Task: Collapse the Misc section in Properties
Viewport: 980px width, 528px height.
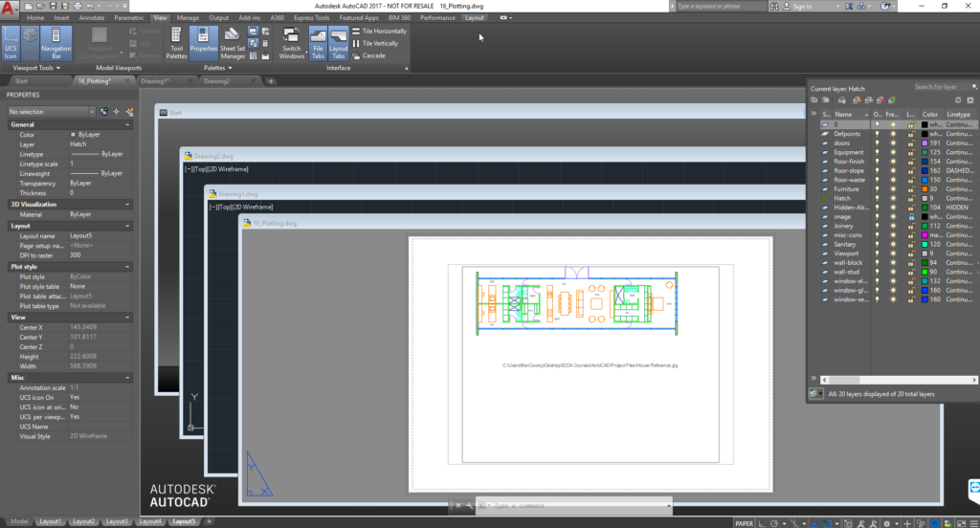Action: pos(127,378)
